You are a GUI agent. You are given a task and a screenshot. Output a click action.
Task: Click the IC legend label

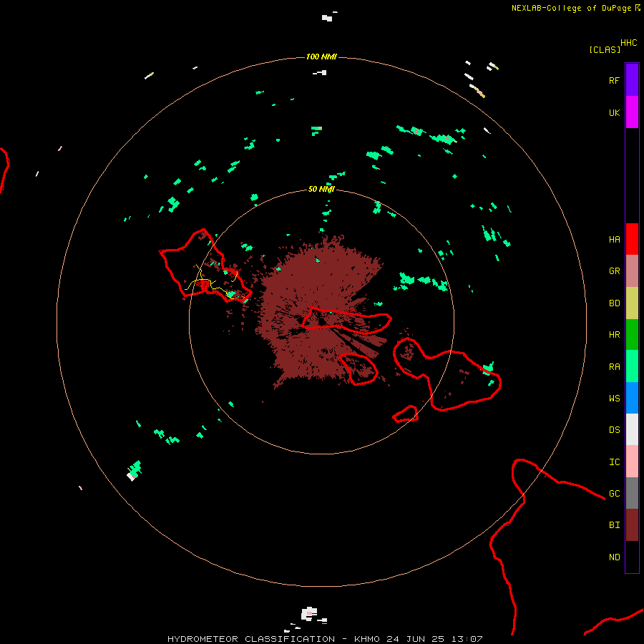[x=614, y=462]
